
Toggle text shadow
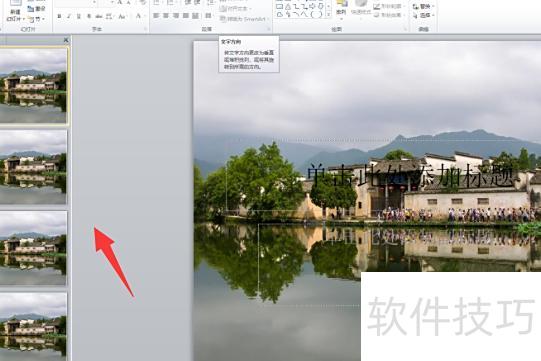click(89, 16)
